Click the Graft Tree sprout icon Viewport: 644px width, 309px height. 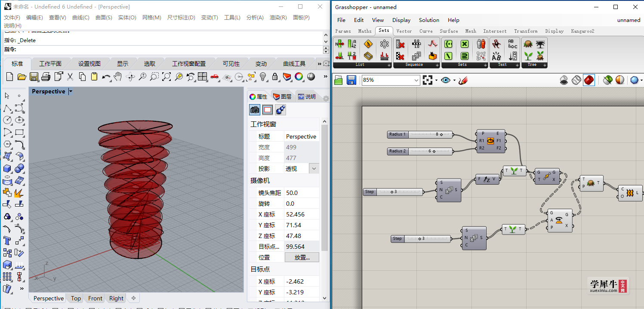[528, 56]
